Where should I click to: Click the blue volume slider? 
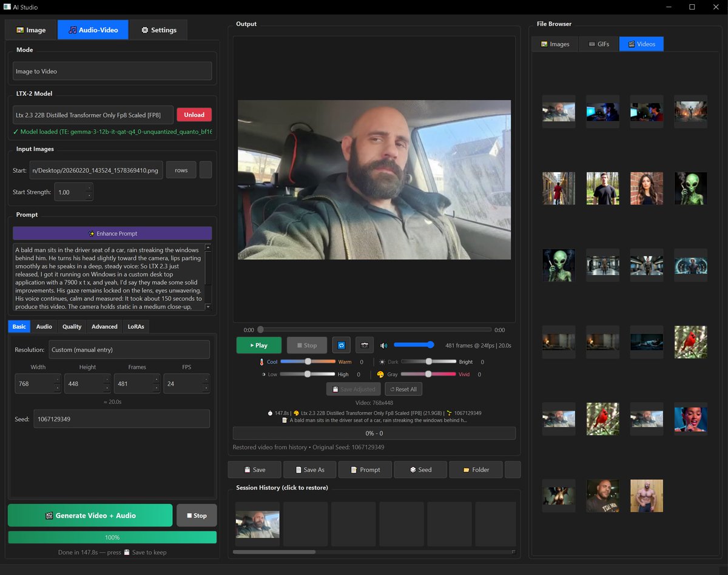point(414,345)
